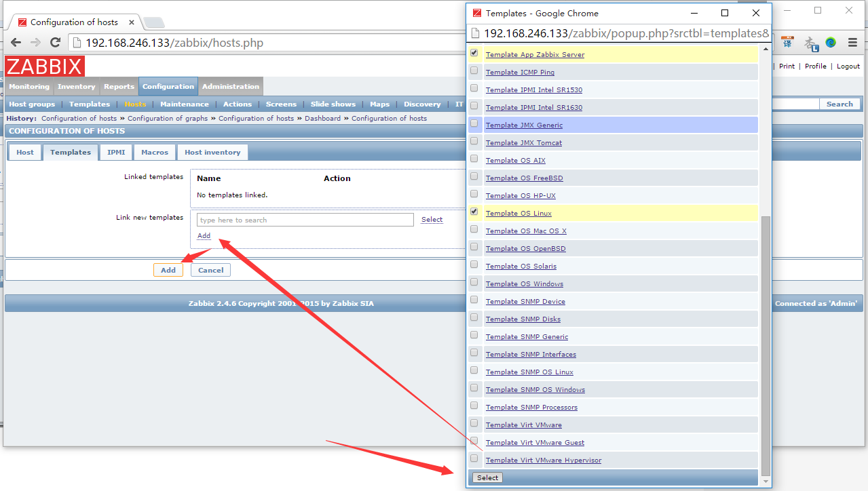
Task: Click main window address bar URL
Action: [174, 43]
